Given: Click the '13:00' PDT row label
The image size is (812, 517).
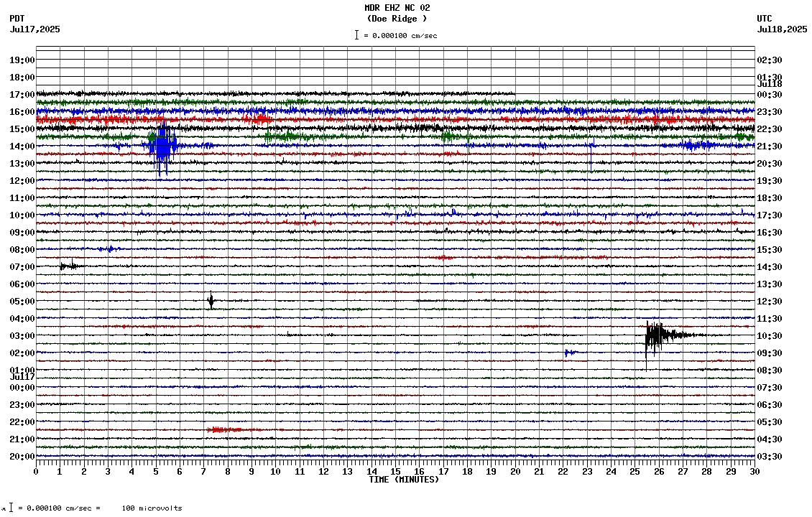Looking at the screenshot, I should click(22, 164).
